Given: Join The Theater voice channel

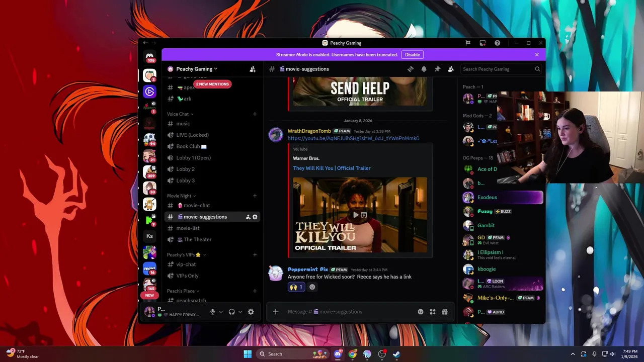Looking at the screenshot, I should (212, 239).
